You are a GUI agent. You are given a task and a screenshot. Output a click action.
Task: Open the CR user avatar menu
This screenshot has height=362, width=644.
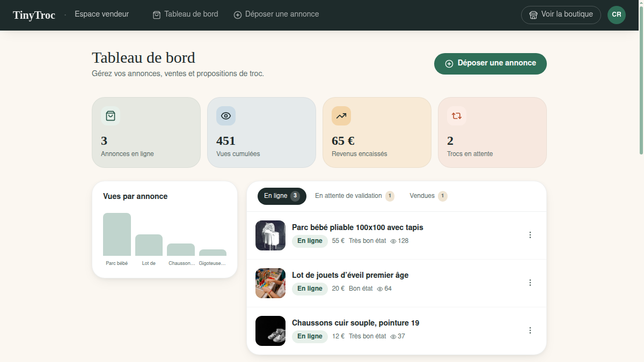click(x=617, y=14)
